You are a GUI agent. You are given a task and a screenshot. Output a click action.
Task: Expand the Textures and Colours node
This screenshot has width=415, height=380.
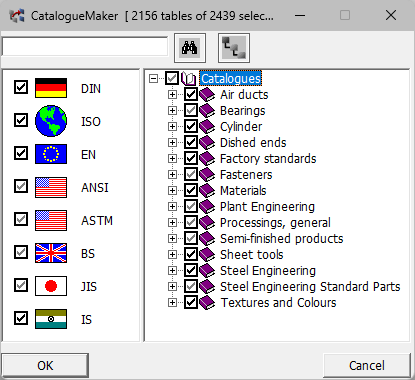tap(172, 303)
